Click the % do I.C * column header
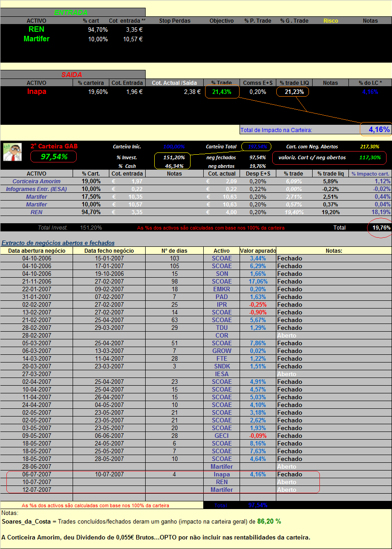Image resolution: width=392 pixels, height=549 pixels. (x=370, y=83)
